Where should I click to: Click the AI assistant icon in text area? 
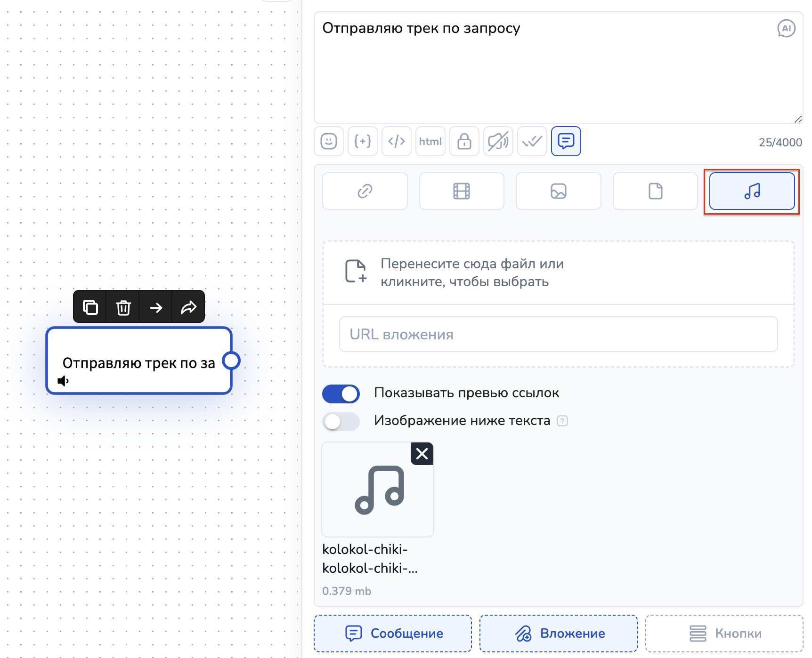tap(786, 29)
